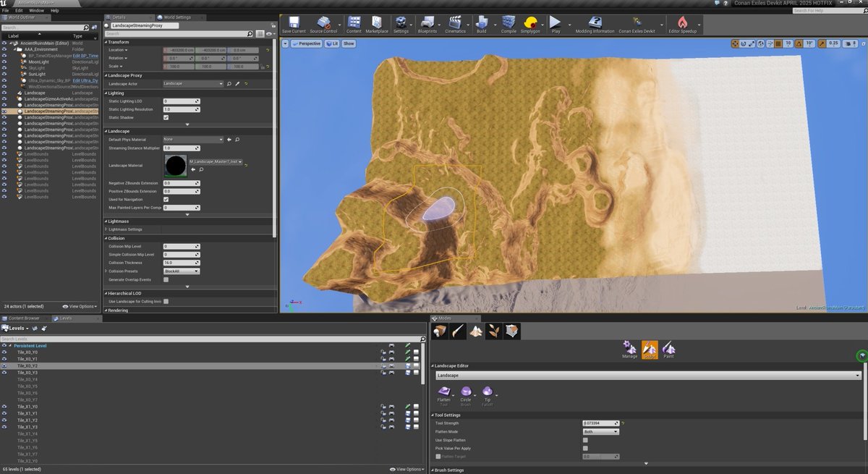Click the Landscape Material thumbnail
This screenshot has height=474, width=868.
point(174,166)
